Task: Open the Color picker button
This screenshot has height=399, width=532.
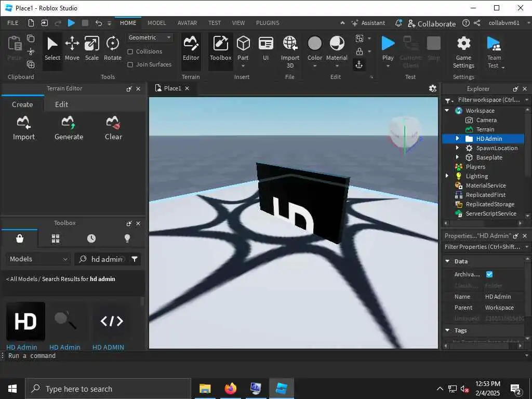Action: click(x=314, y=51)
